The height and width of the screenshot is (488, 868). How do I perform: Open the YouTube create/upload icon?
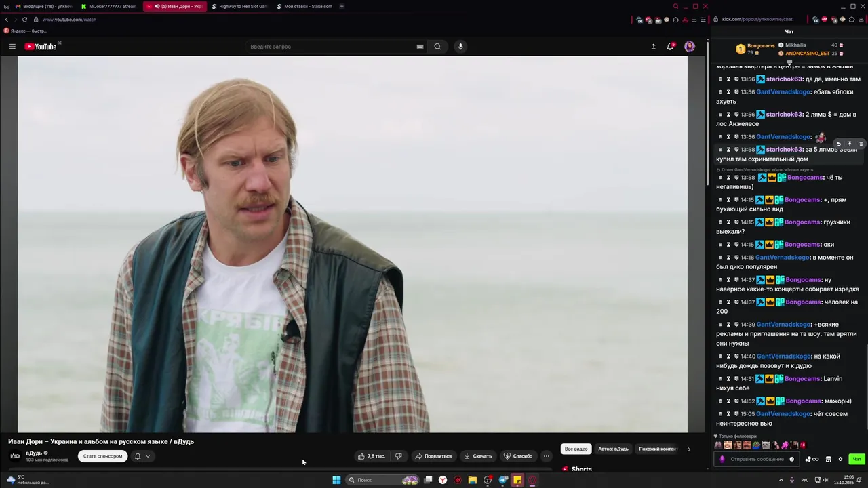coord(653,47)
